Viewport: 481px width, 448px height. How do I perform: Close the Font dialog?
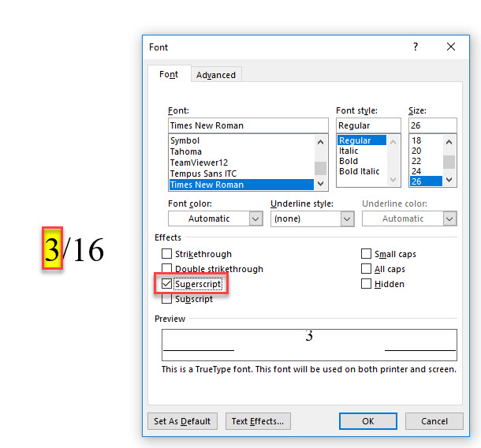pyautogui.click(x=451, y=47)
